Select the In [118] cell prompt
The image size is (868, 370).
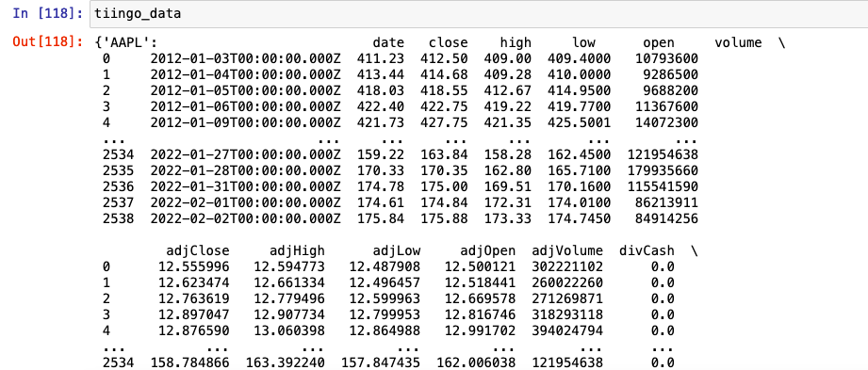[x=48, y=13]
